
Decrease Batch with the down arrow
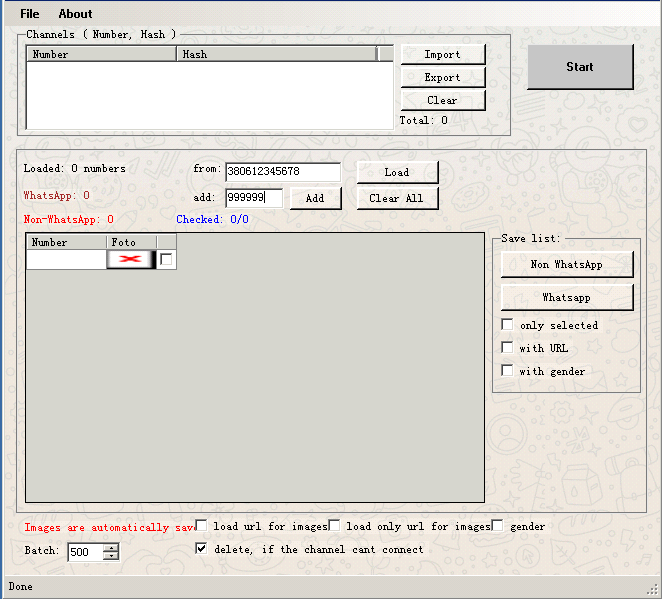tap(111, 556)
